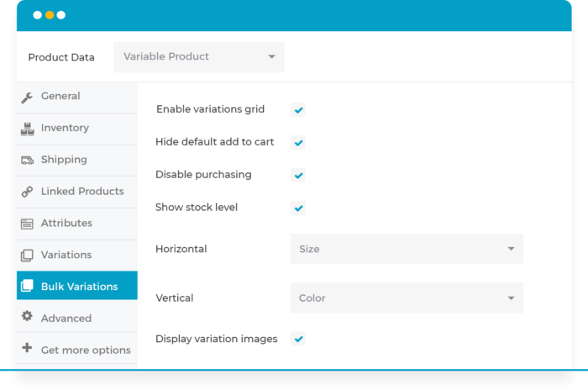
Task: Click the Horizontal label
Action: 181,249
